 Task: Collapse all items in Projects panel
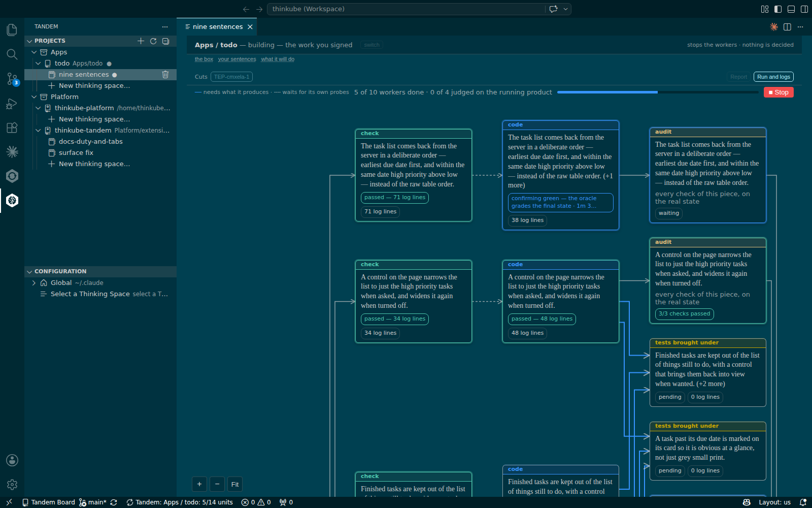tap(165, 41)
